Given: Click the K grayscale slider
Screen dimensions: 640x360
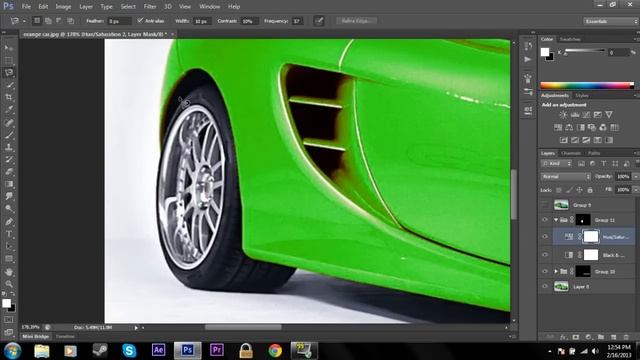Looking at the screenshot, I should click(584, 51).
